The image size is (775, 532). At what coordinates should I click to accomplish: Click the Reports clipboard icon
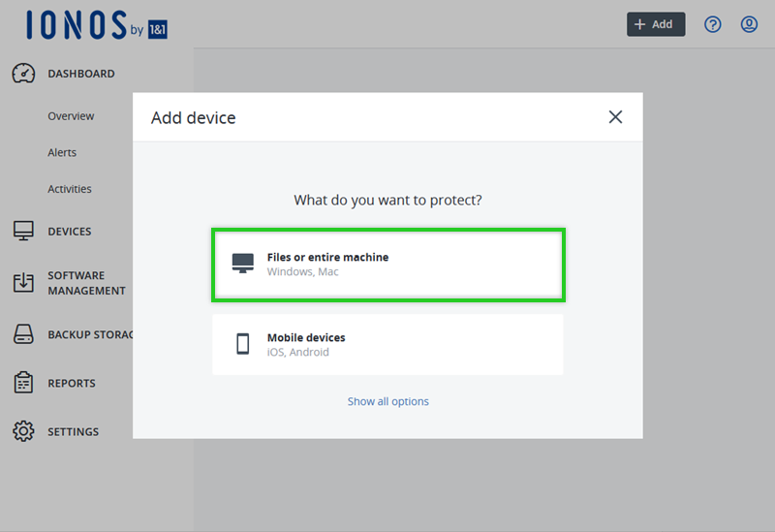pos(23,383)
